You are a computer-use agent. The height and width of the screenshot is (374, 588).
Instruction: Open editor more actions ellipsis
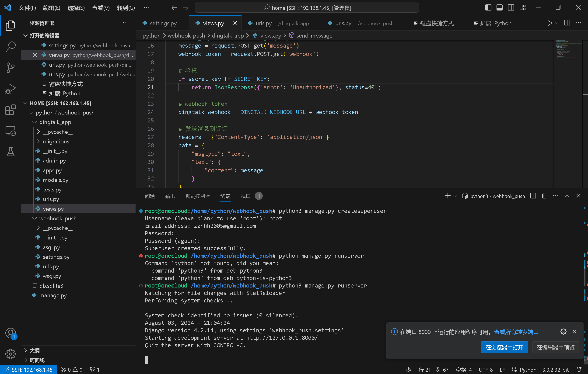pos(578,23)
